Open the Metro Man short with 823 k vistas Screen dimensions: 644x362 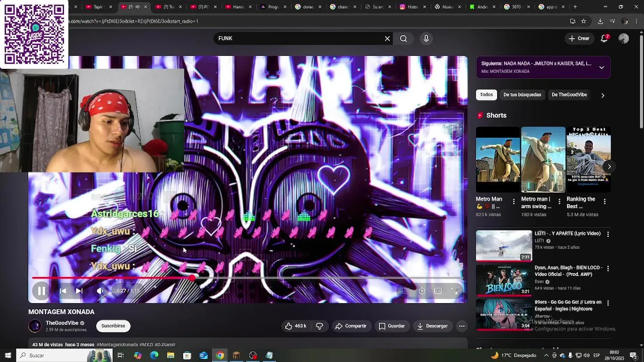[498, 159]
